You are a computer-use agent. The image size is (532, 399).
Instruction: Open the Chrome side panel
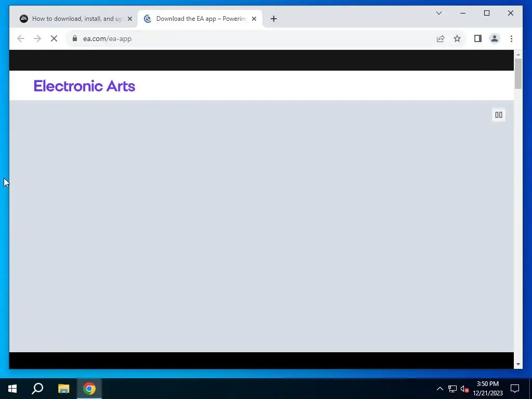pos(478,38)
